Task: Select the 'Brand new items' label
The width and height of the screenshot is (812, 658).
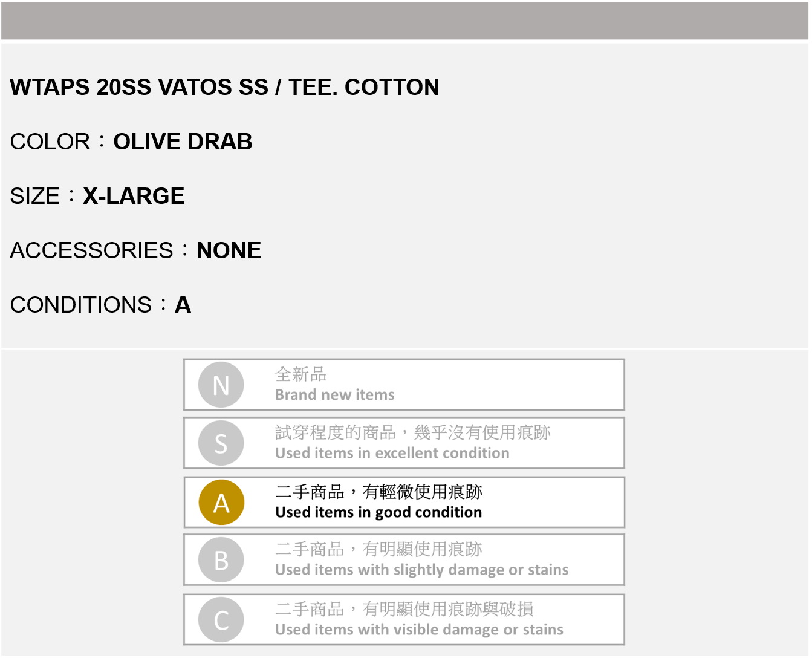Action: click(334, 395)
